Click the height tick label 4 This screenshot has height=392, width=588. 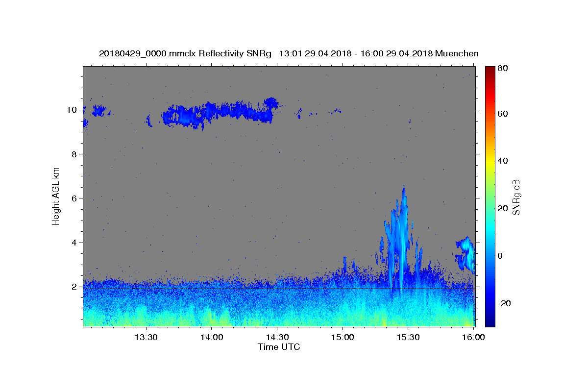[x=75, y=243]
